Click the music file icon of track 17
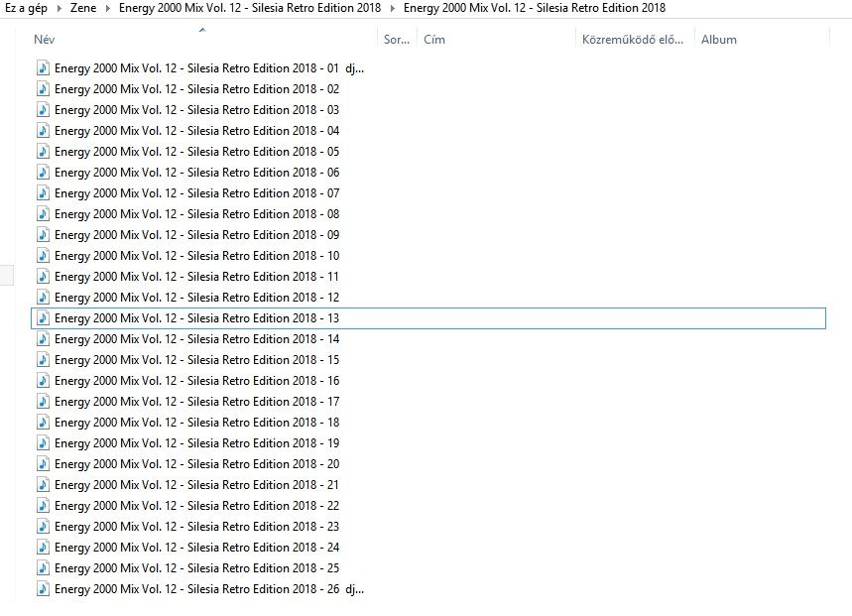Image resolution: width=852 pixels, height=616 pixels. coord(43,401)
